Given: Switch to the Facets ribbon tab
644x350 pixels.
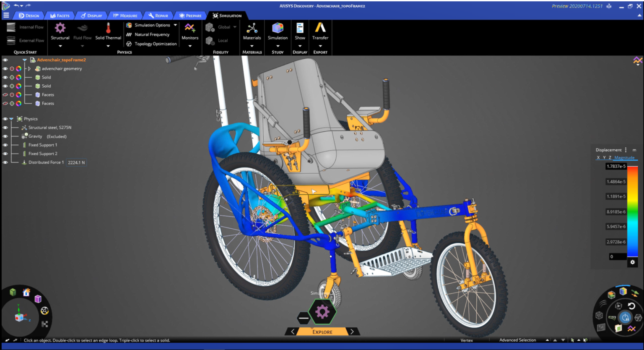Looking at the screenshot, I should (60, 16).
